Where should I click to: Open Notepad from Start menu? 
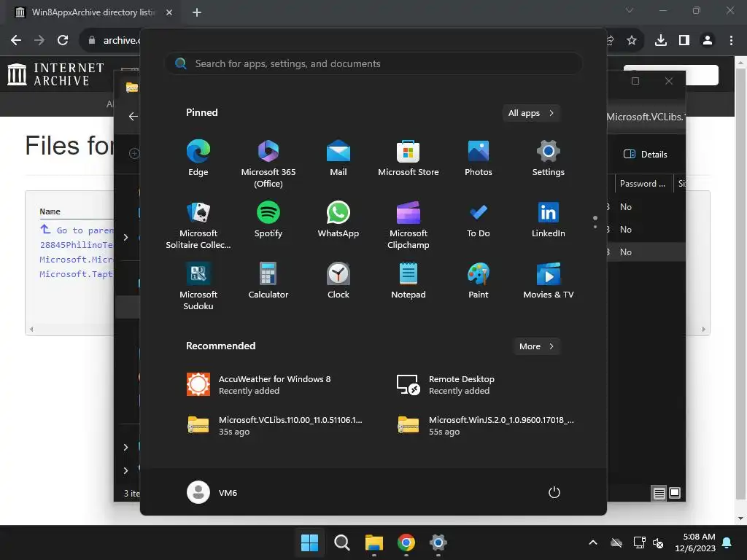point(409,281)
